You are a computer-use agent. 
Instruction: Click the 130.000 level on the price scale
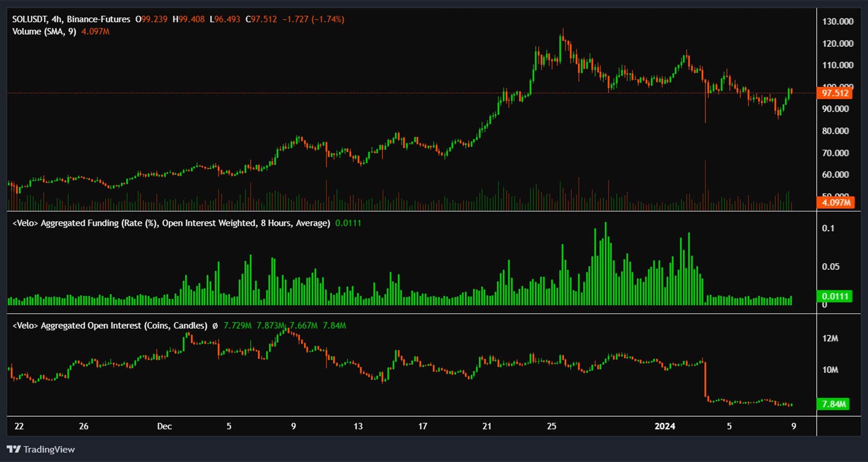(838, 21)
